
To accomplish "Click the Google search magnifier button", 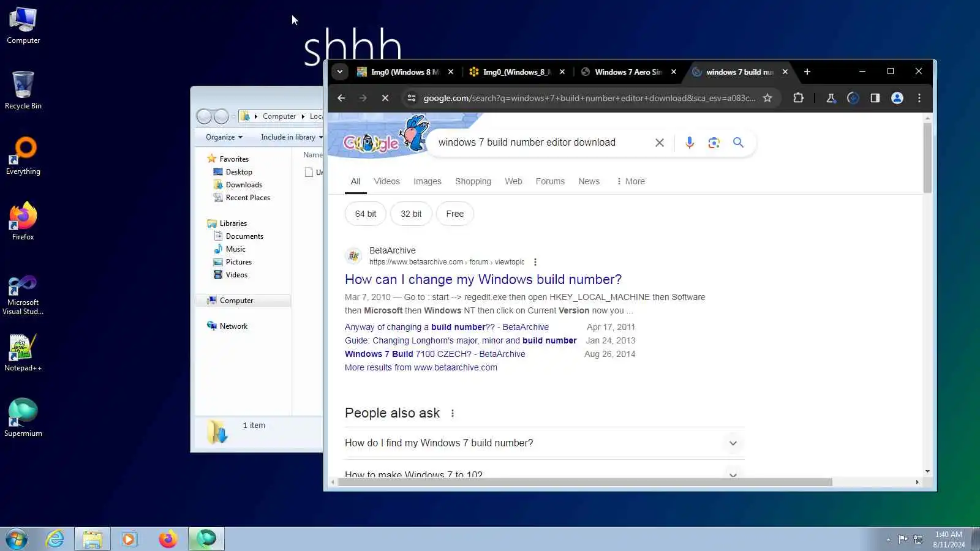I will pyautogui.click(x=738, y=143).
